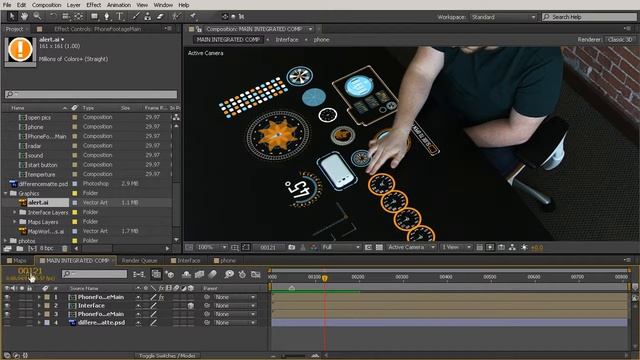
Task: Select the Eraser tool
Action: point(160,16)
